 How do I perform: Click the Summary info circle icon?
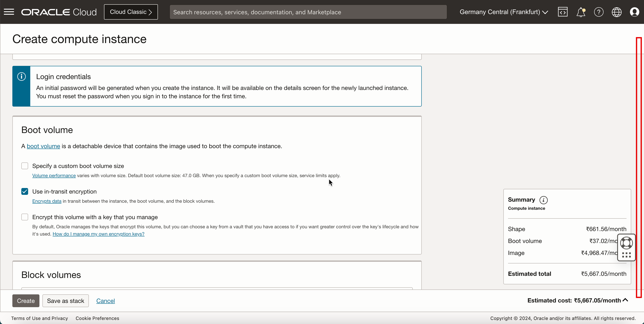click(544, 200)
